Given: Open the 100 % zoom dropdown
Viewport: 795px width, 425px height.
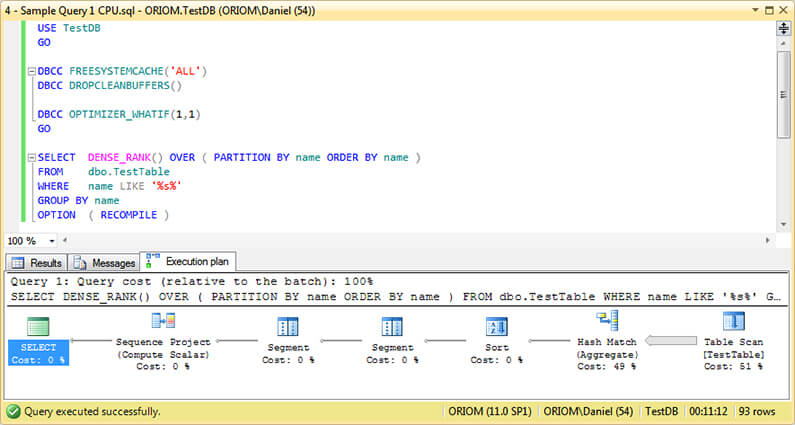Looking at the screenshot, I should coord(52,241).
